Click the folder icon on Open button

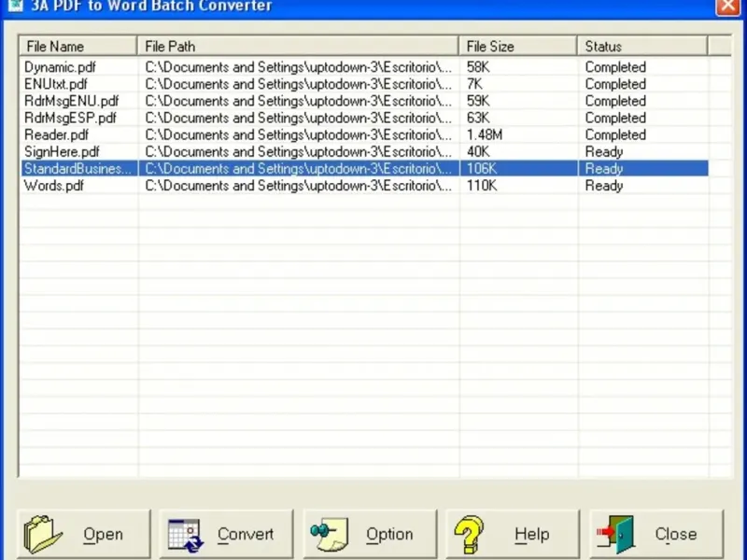tap(42, 534)
